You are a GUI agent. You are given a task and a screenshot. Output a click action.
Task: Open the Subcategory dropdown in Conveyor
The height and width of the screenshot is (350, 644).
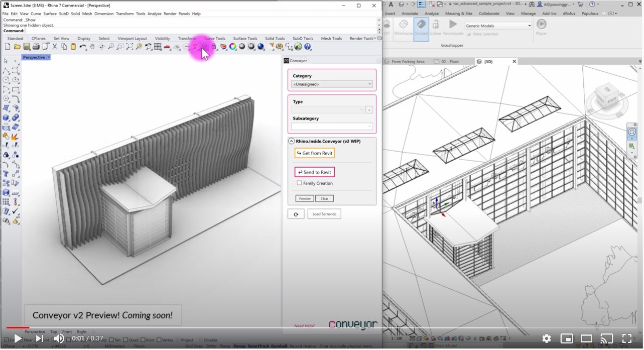click(x=332, y=127)
